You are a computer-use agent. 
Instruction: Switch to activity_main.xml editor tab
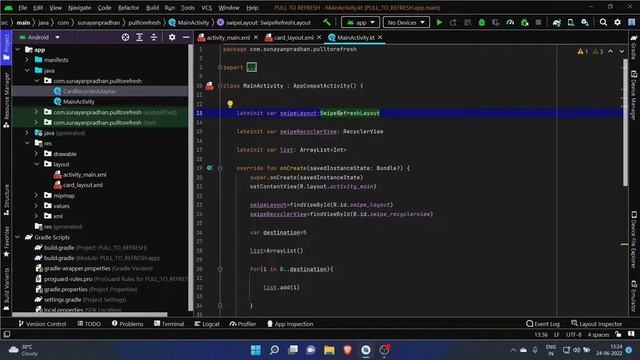click(228, 38)
